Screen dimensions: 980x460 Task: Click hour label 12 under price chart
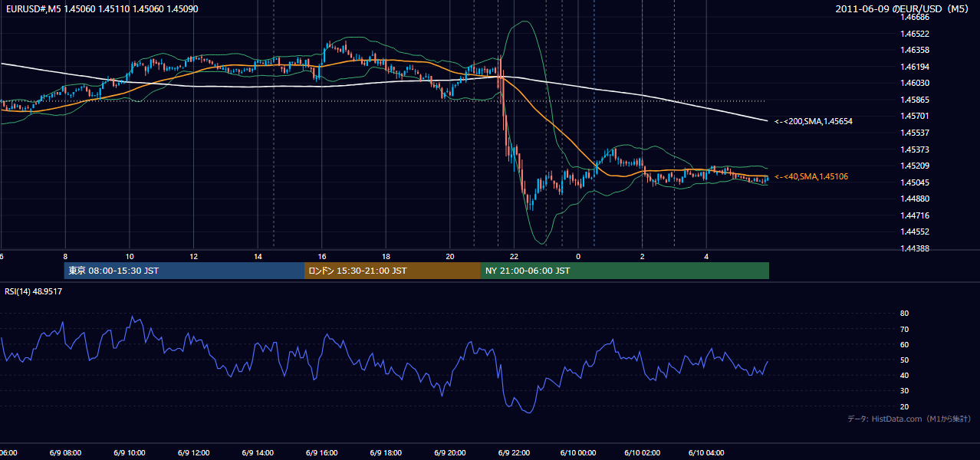pos(194,256)
